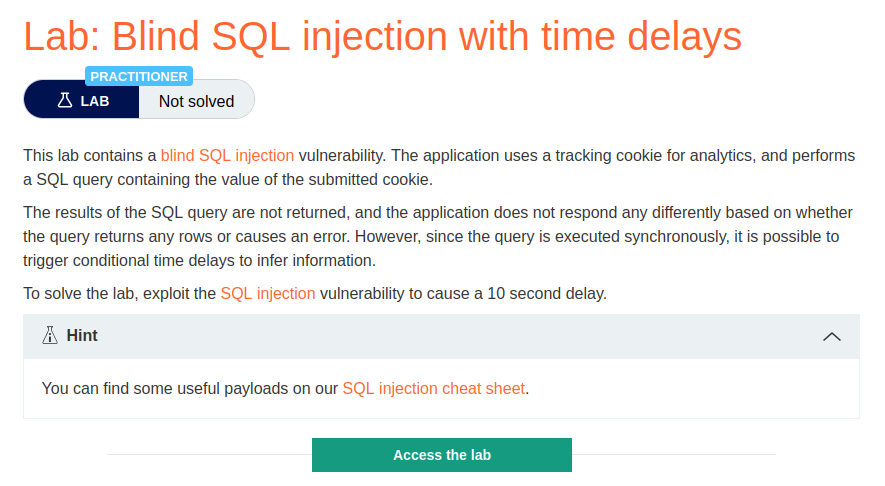Open the SQL injection link in the solve instruction
The image size is (885, 486).
(268, 294)
